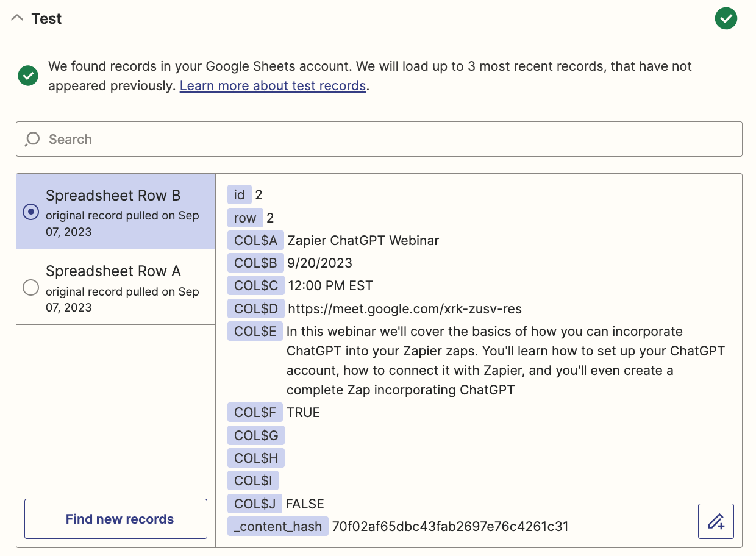Screen dimensions: 756x556
Task: Open Learn more about test records link
Action: coord(273,86)
